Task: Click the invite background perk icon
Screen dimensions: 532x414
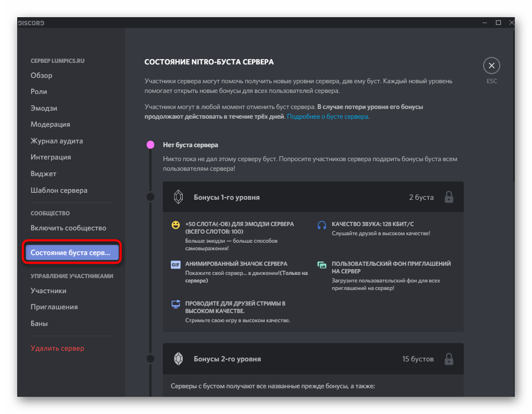Action: tap(321, 265)
